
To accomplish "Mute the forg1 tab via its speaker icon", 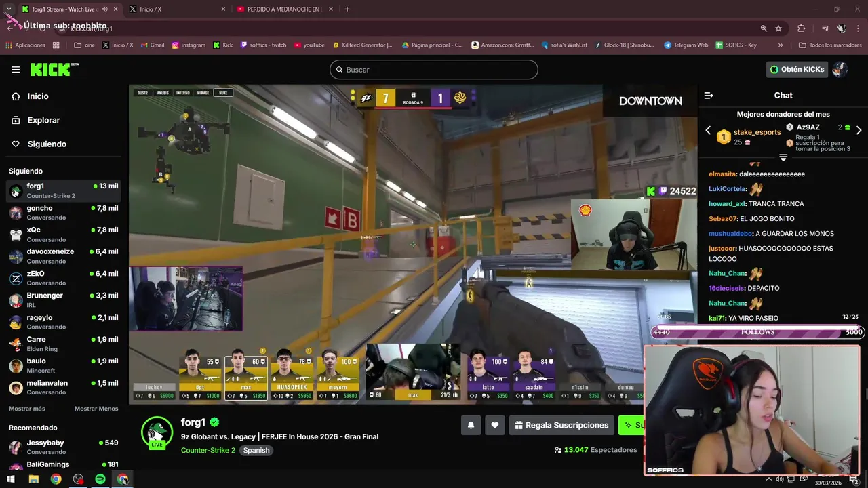I will click(x=104, y=9).
